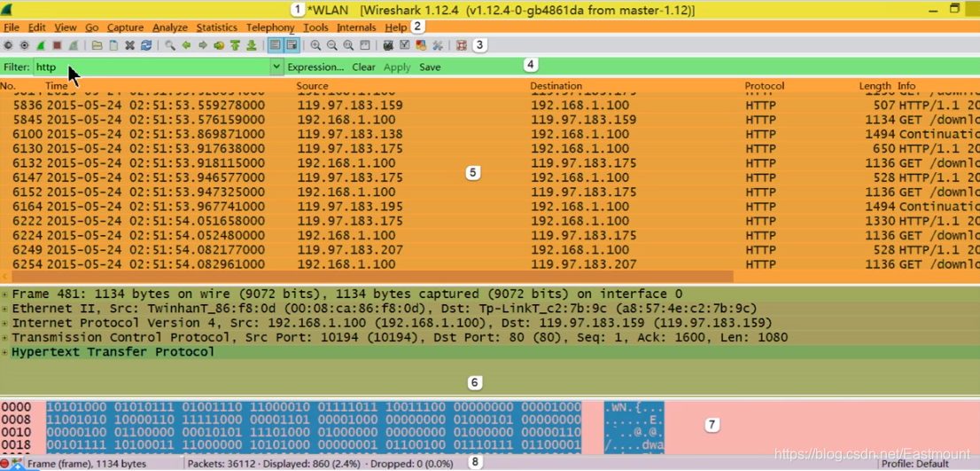The width and height of the screenshot is (980, 471).
Task: Open help lifebuoy icon in toolbar
Action: 462,45
